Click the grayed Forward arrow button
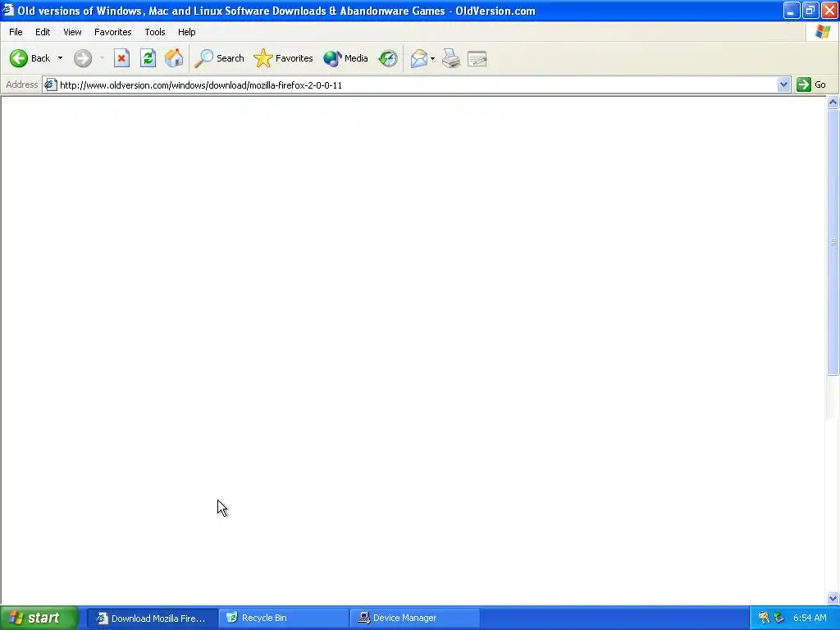The image size is (840, 630). (83, 58)
